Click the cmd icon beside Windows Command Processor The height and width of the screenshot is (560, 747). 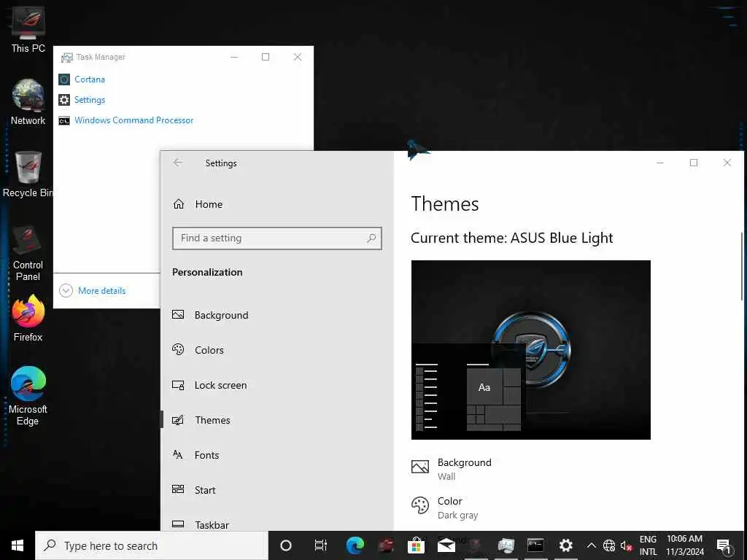pos(64,121)
